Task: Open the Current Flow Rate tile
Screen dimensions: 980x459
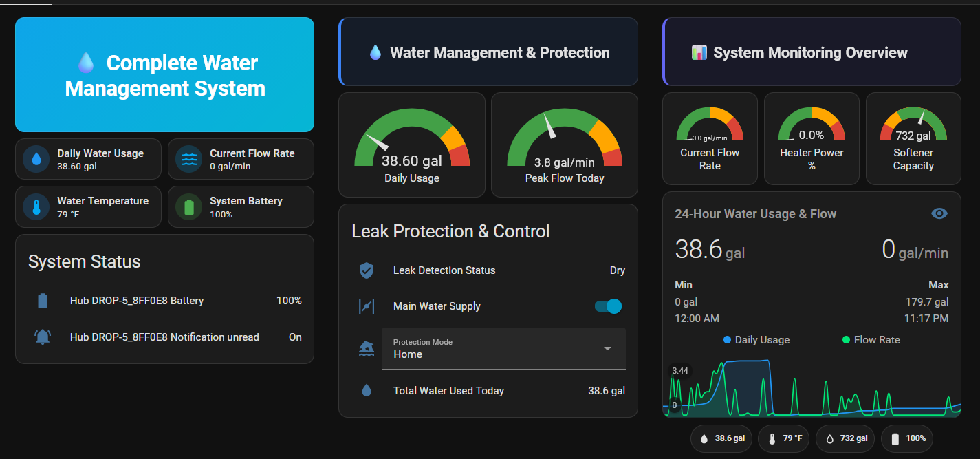Action: pos(241,159)
